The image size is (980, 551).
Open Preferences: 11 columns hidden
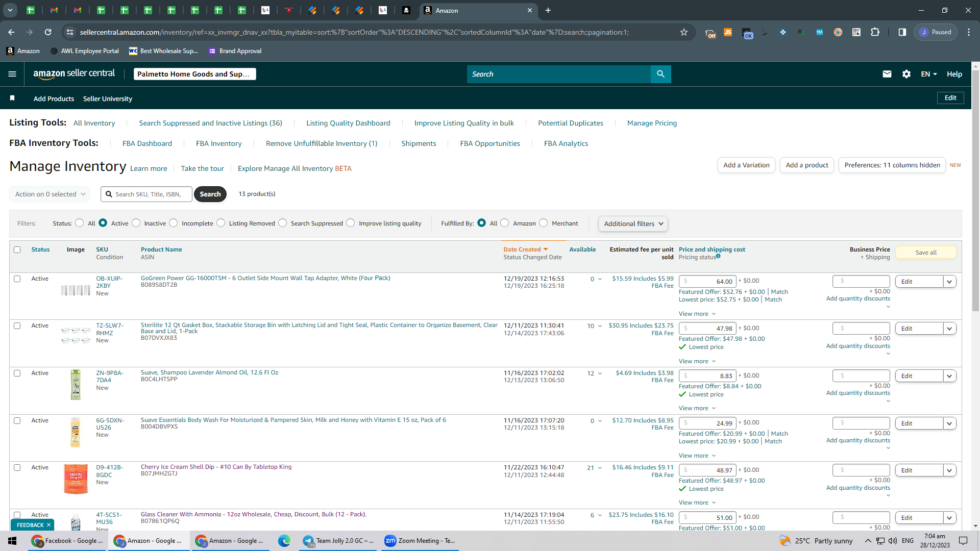click(x=892, y=165)
